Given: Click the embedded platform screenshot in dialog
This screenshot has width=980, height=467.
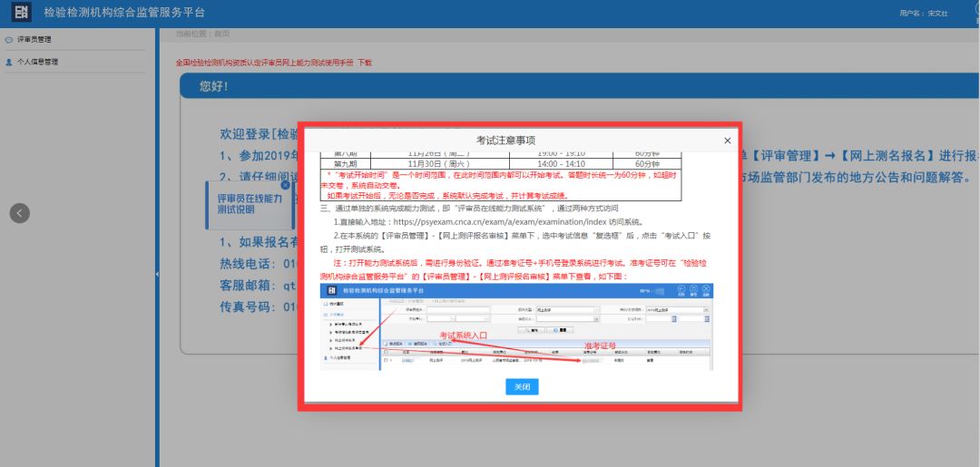Looking at the screenshot, I should (x=516, y=326).
